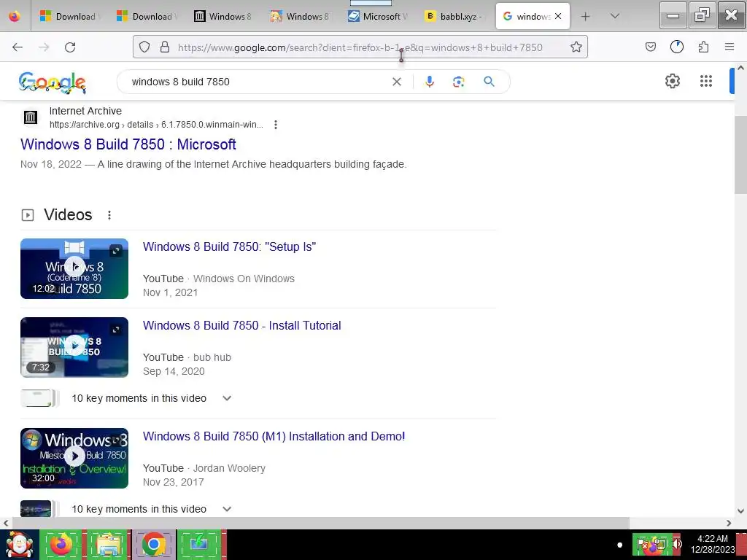Switch to the Microsoft tab
This screenshot has width=747, height=560.
pyautogui.click(x=378, y=17)
